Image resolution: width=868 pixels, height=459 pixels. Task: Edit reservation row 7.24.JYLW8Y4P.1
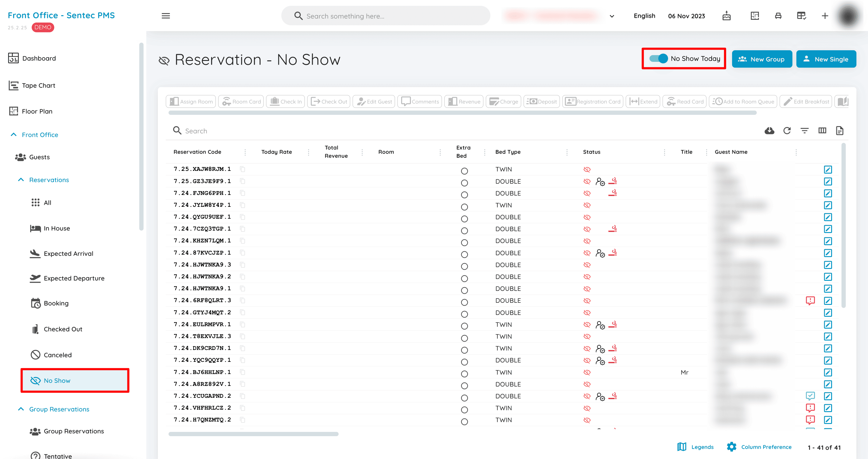click(828, 205)
